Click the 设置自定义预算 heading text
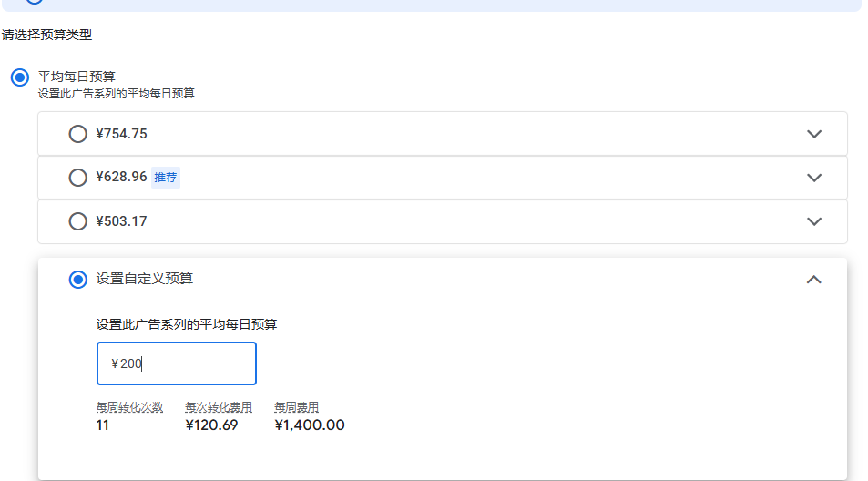Viewport: 868px width, 481px height. tap(145, 280)
